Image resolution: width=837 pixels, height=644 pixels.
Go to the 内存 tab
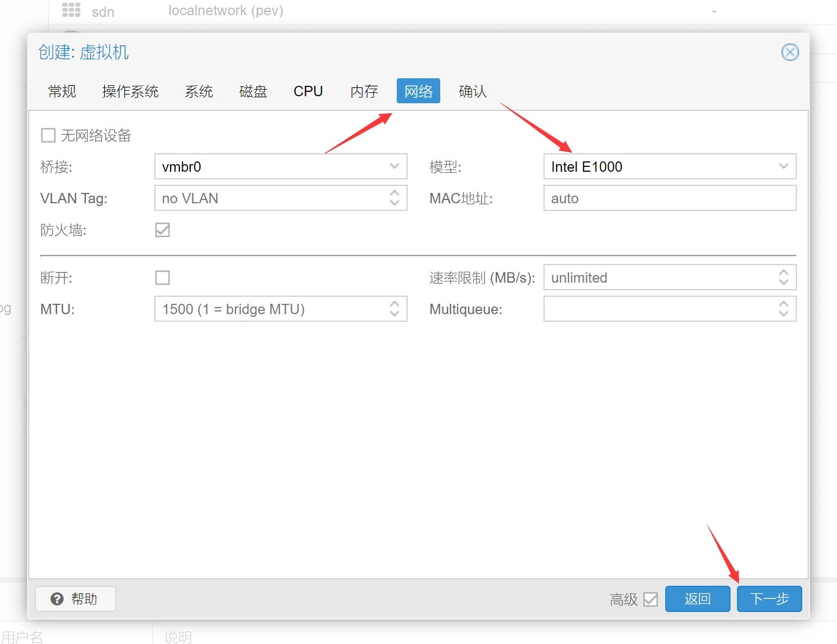click(364, 91)
